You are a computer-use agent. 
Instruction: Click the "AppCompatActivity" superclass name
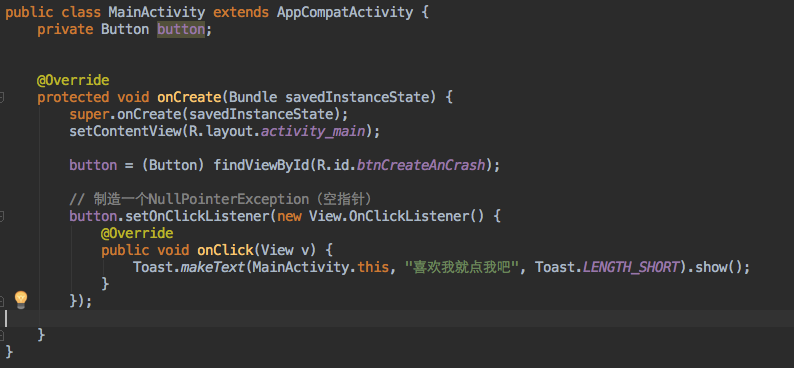click(x=345, y=12)
